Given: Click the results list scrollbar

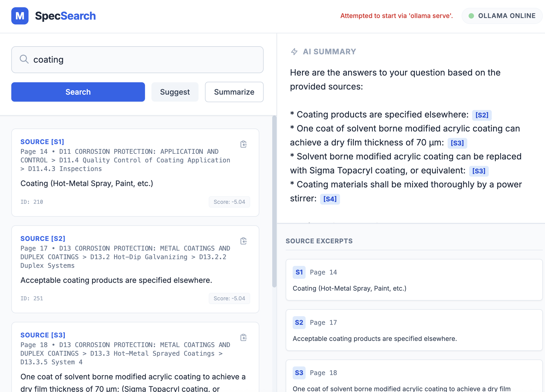Looking at the screenshot, I should click(274, 202).
